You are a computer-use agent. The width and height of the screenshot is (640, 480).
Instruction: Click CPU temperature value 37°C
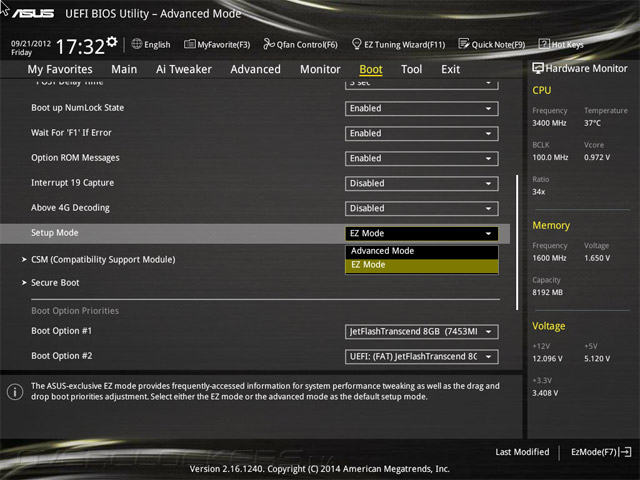592,123
